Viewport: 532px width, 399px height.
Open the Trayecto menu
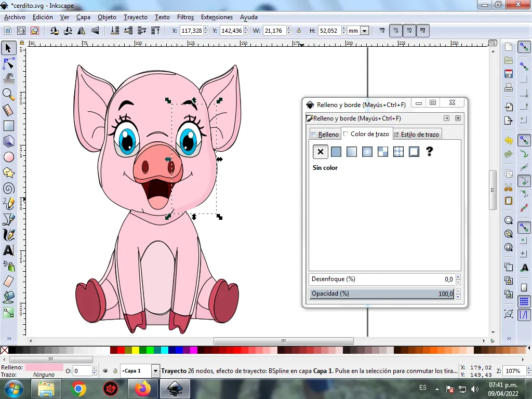136,17
